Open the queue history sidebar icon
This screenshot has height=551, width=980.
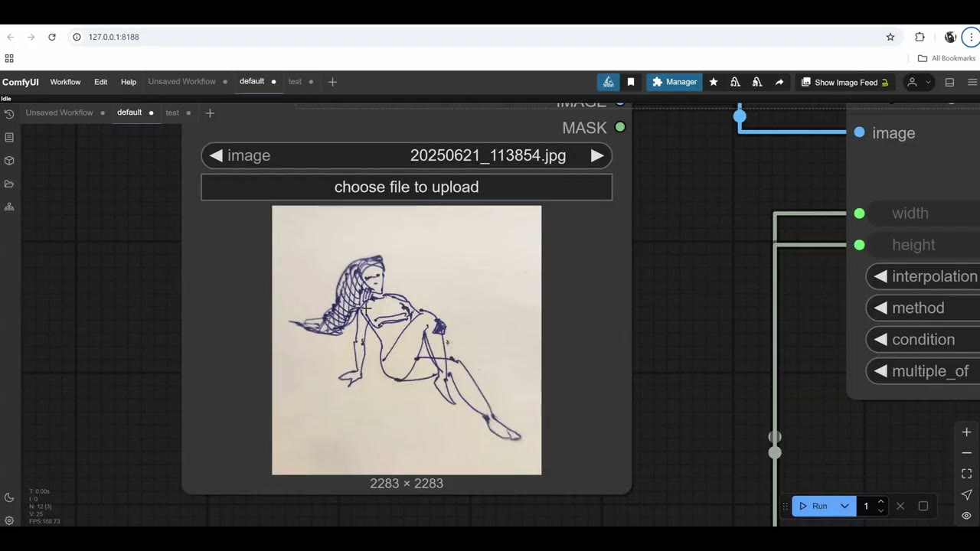tap(9, 114)
